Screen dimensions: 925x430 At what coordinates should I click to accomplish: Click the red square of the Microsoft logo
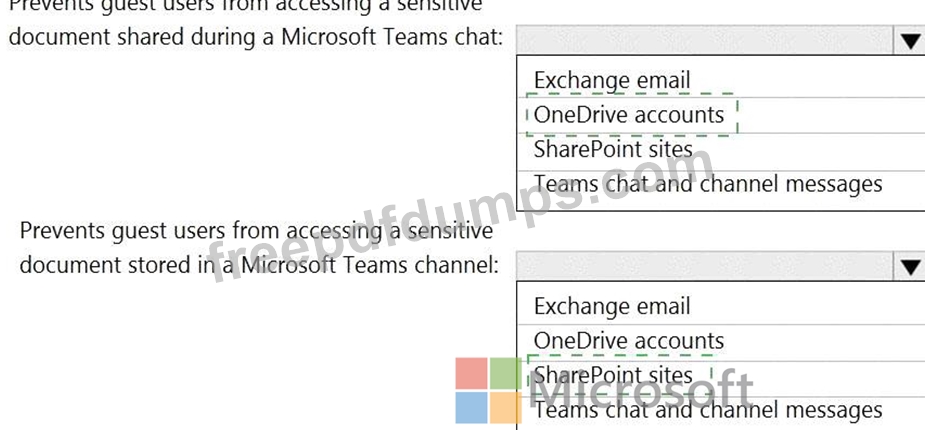(471, 373)
